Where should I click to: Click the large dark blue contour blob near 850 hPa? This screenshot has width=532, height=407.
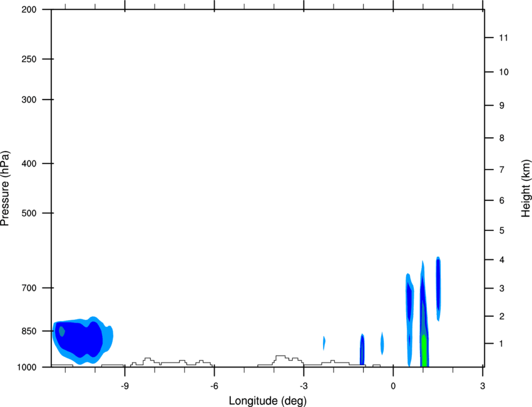(79, 339)
